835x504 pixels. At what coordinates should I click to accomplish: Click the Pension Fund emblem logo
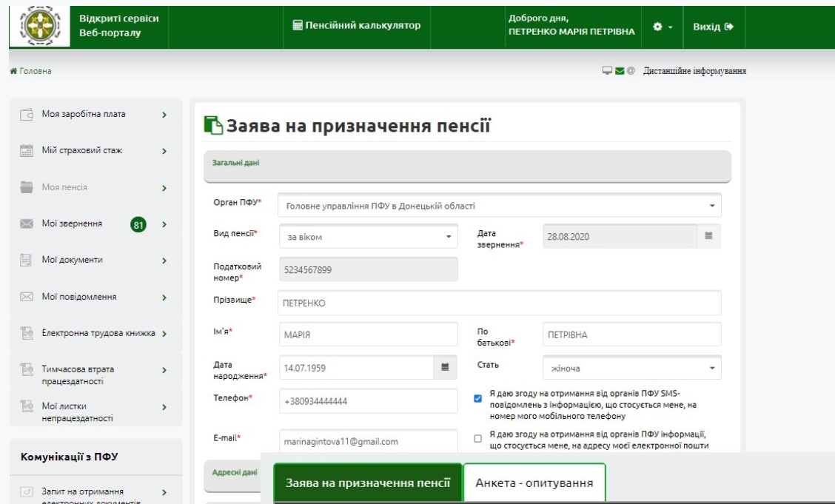click(x=40, y=26)
